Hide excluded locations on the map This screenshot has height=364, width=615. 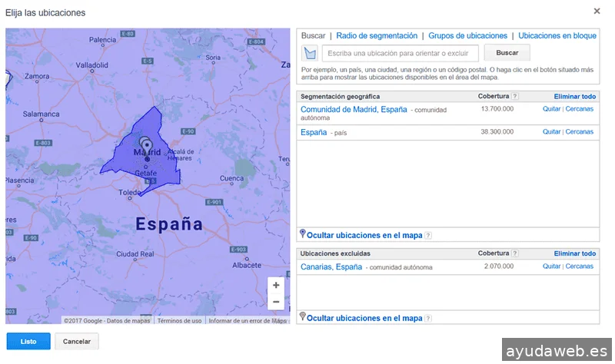point(364,318)
